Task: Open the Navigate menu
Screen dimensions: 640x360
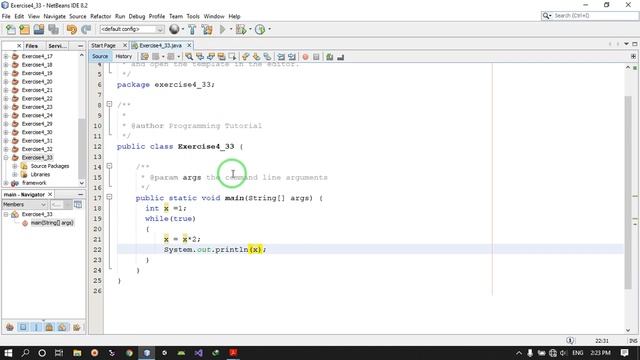Action: [55, 16]
